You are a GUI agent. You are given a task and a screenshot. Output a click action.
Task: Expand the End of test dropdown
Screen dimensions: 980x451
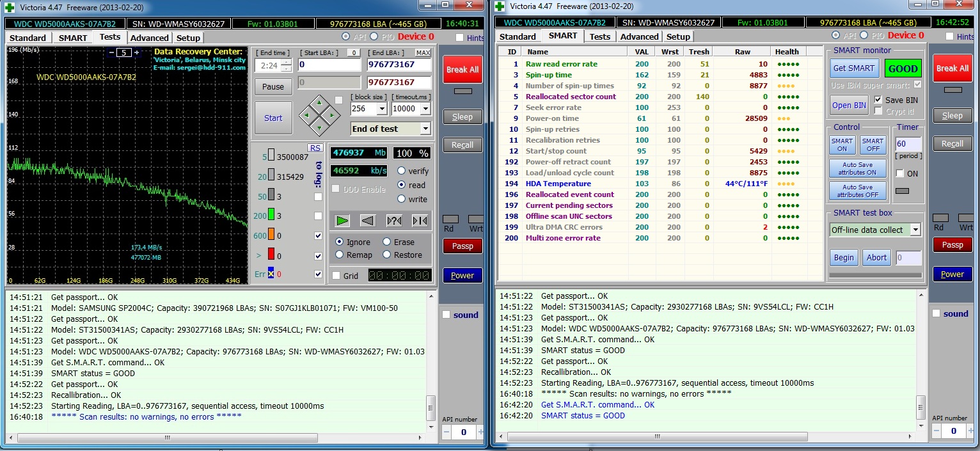click(x=426, y=129)
